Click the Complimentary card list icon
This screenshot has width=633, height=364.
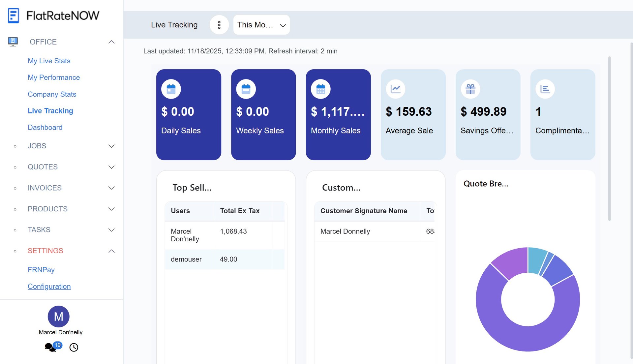[545, 89]
